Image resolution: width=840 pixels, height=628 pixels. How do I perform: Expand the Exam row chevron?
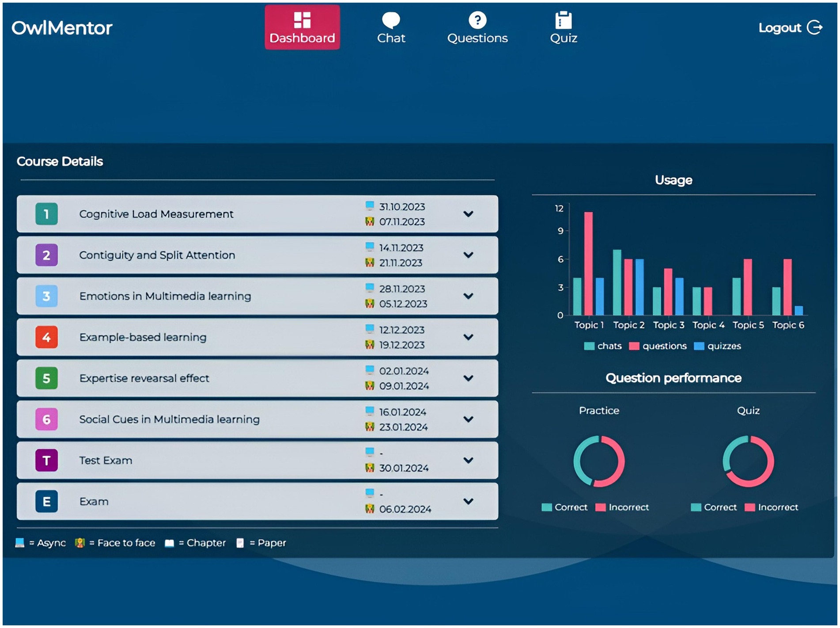click(468, 501)
